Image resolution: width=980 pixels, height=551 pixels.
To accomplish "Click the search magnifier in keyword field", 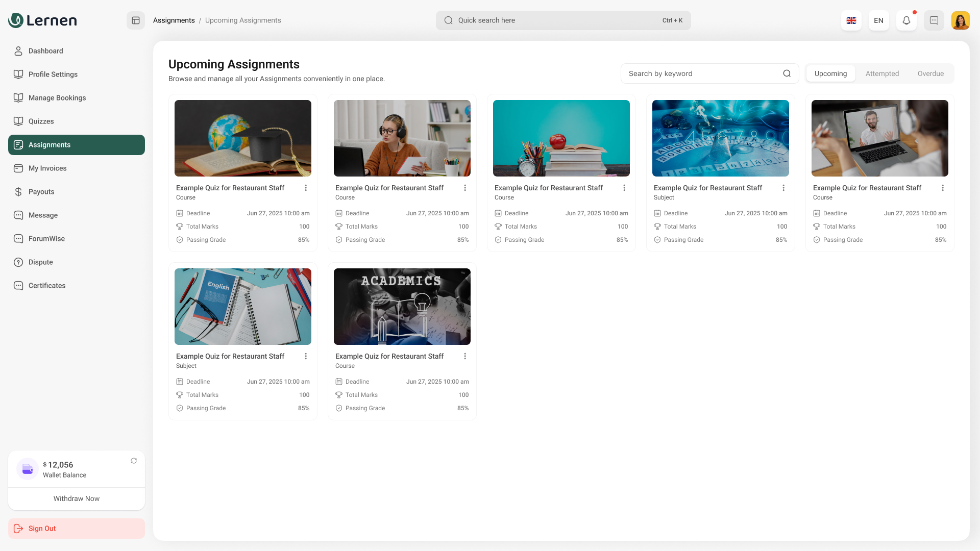I will tap(787, 73).
